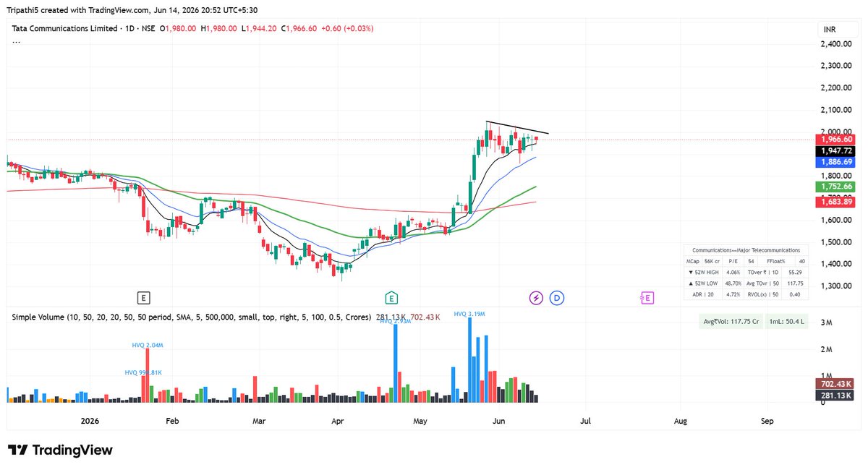The width and height of the screenshot is (868, 470).
Task: Click the HVQ 2.93M volume label
Action: coord(396,320)
